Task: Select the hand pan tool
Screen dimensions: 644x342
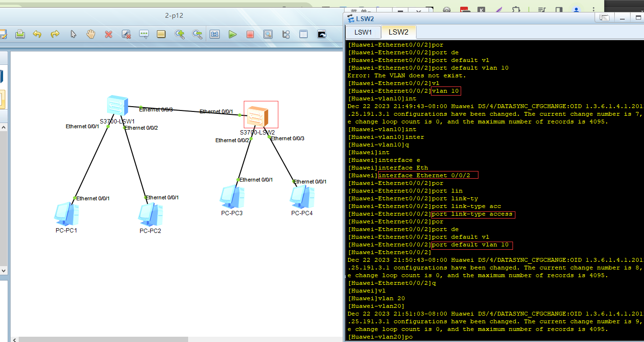Action: click(x=91, y=34)
